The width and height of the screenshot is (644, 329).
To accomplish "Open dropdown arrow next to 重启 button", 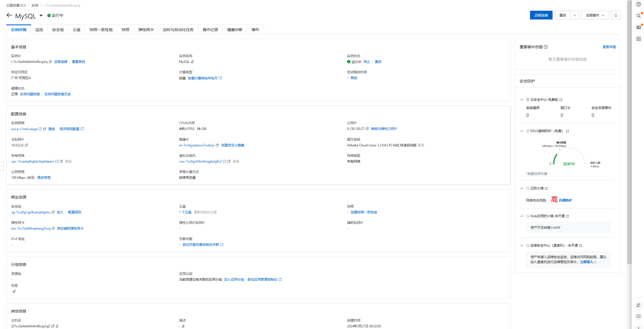I will click(575, 15).
